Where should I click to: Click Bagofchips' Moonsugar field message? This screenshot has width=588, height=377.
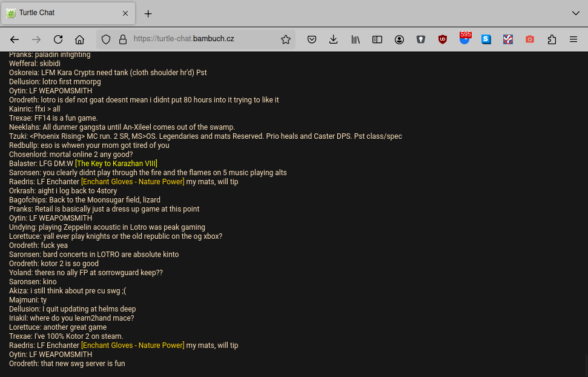[85, 200]
